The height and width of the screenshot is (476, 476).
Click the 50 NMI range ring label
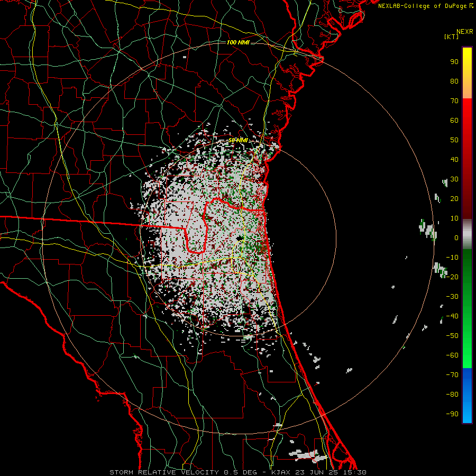pos(238,140)
